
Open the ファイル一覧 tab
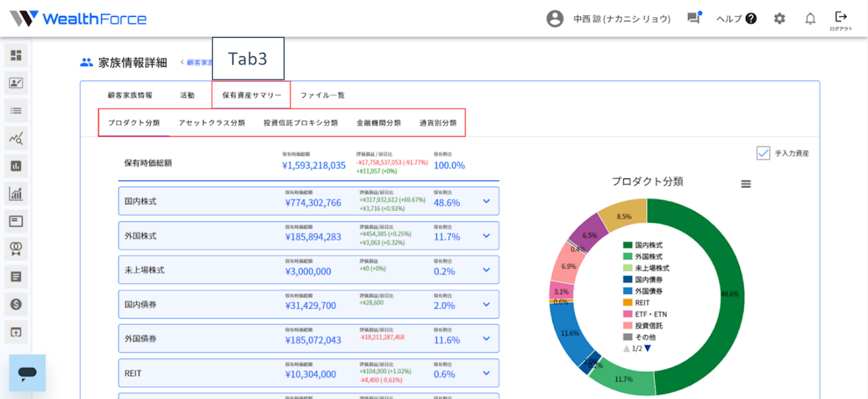pyautogui.click(x=323, y=95)
